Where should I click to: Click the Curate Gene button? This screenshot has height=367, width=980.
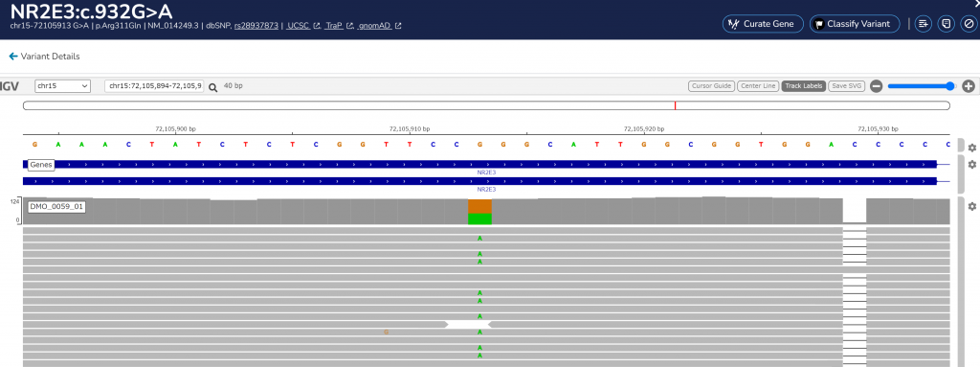point(763,24)
